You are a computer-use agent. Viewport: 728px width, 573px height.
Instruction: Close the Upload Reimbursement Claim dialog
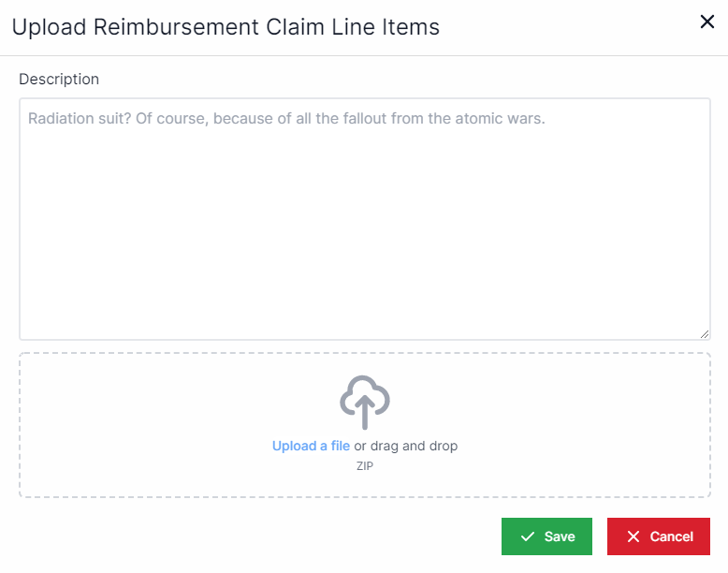(707, 22)
